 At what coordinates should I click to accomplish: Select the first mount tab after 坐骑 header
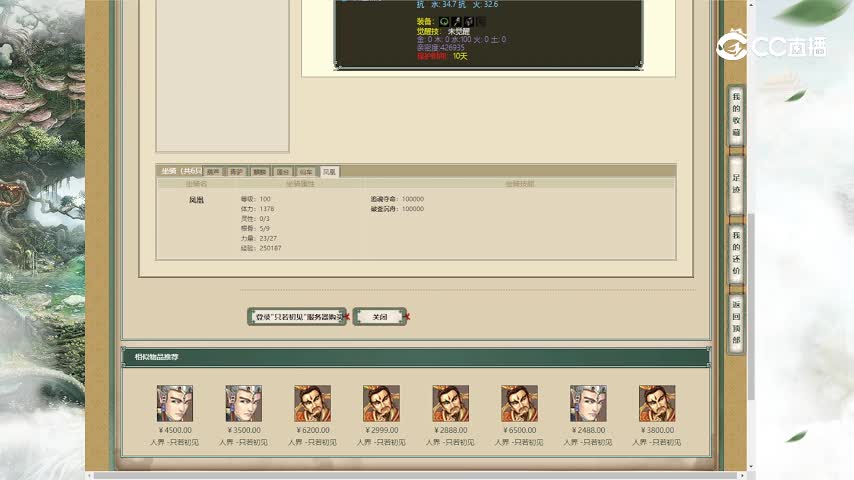tap(213, 172)
